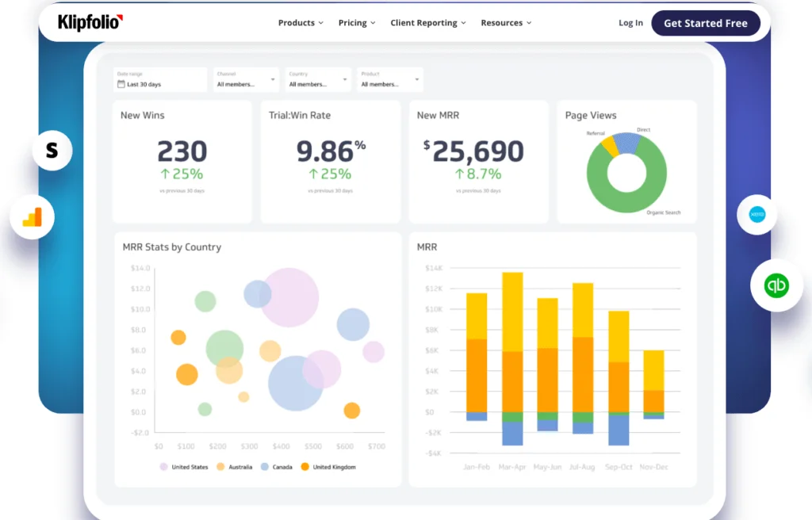Click the Referral label on donut
Image resolution: width=812 pixels, height=520 pixels.
[x=596, y=133]
